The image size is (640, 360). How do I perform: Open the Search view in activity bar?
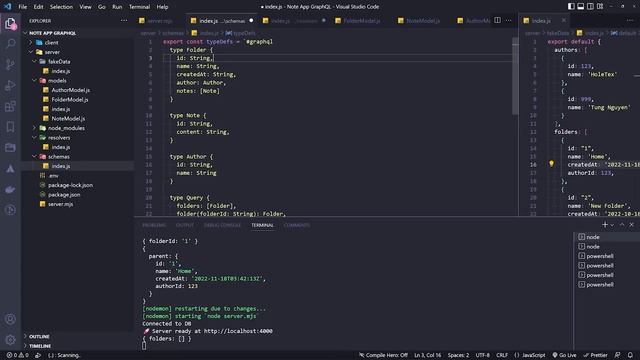[10, 43]
